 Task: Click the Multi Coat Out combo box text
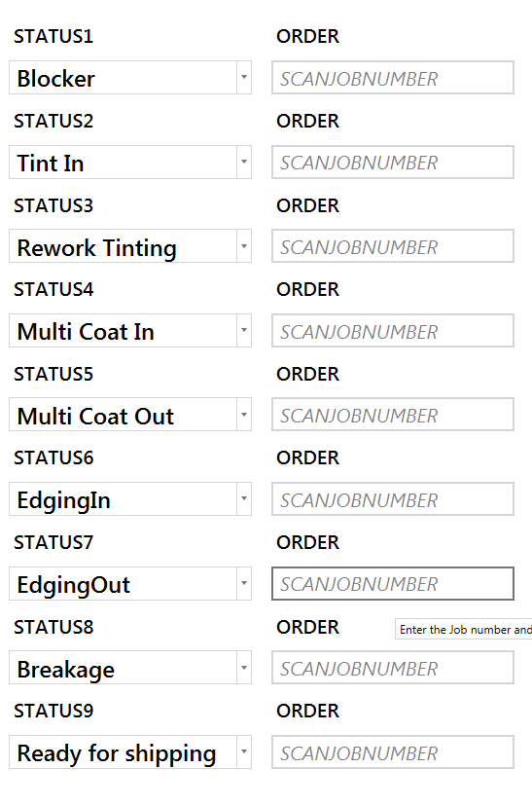tap(95, 416)
